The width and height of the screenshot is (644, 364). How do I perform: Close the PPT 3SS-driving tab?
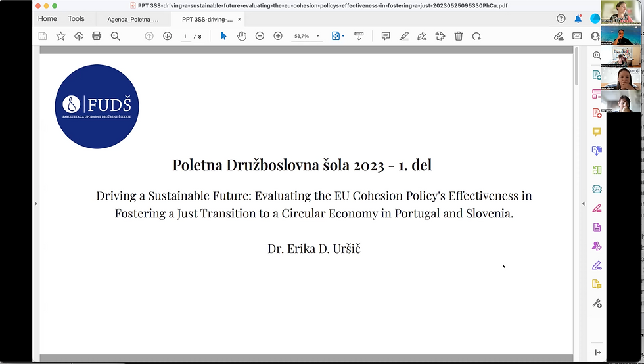(239, 19)
